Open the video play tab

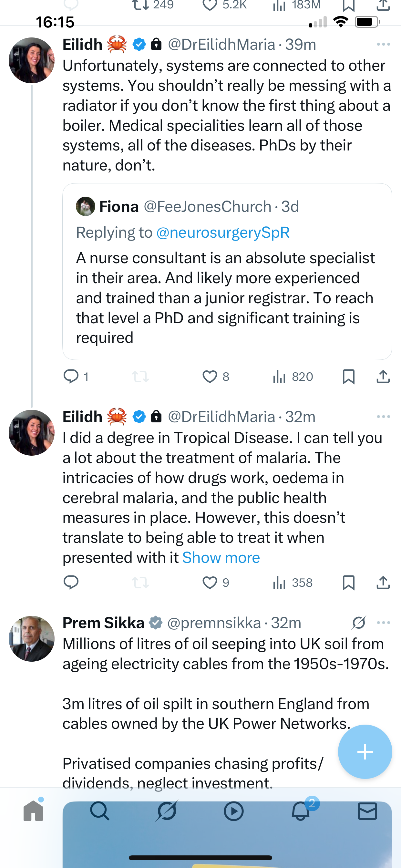click(233, 811)
